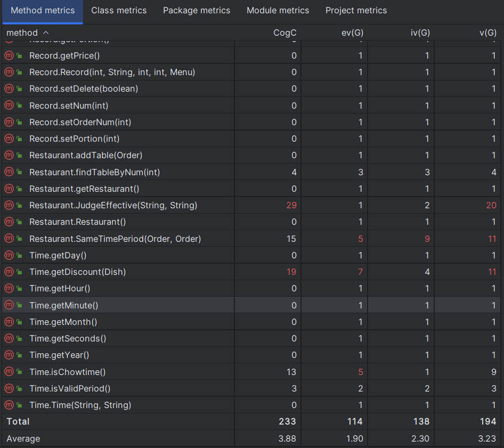This screenshot has width=504, height=448.
Task: Open the Package metrics tab
Action: pyautogui.click(x=197, y=11)
